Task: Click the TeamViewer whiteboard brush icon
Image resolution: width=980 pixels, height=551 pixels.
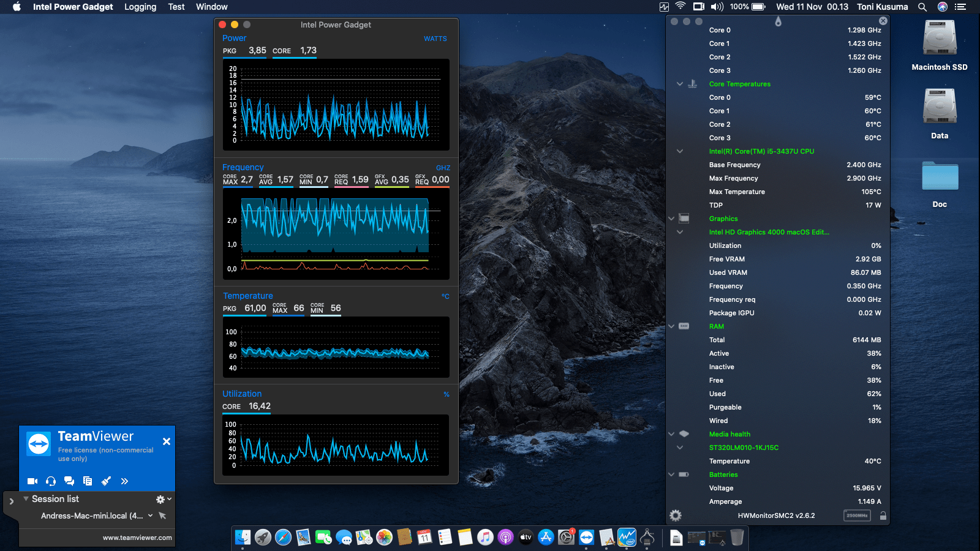Action: (106, 481)
